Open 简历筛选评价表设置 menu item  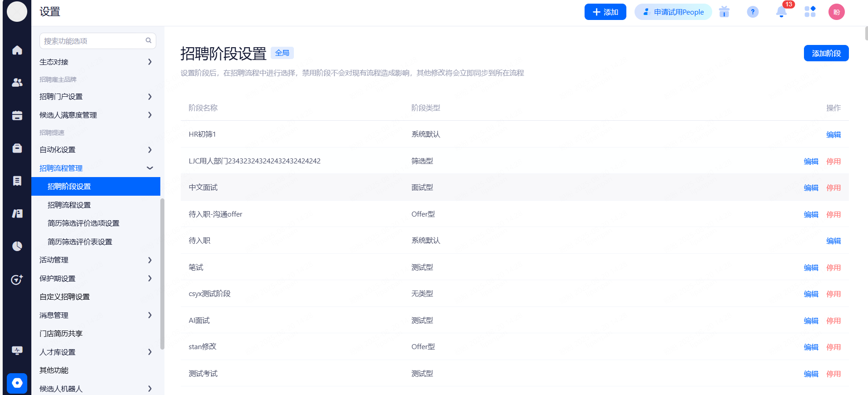80,242
